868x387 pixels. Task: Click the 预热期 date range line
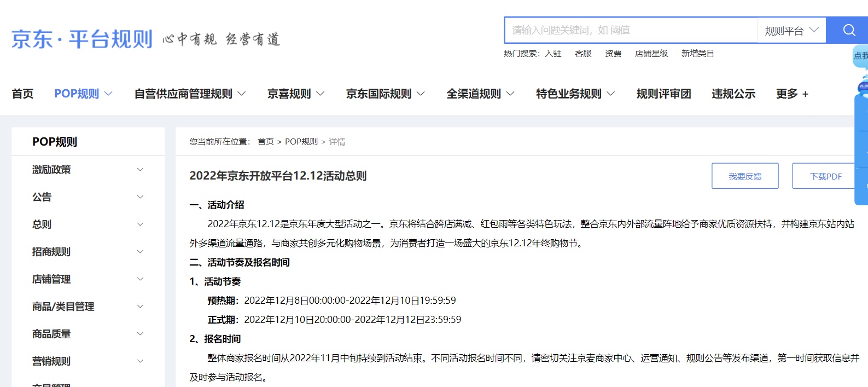click(331, 301)
